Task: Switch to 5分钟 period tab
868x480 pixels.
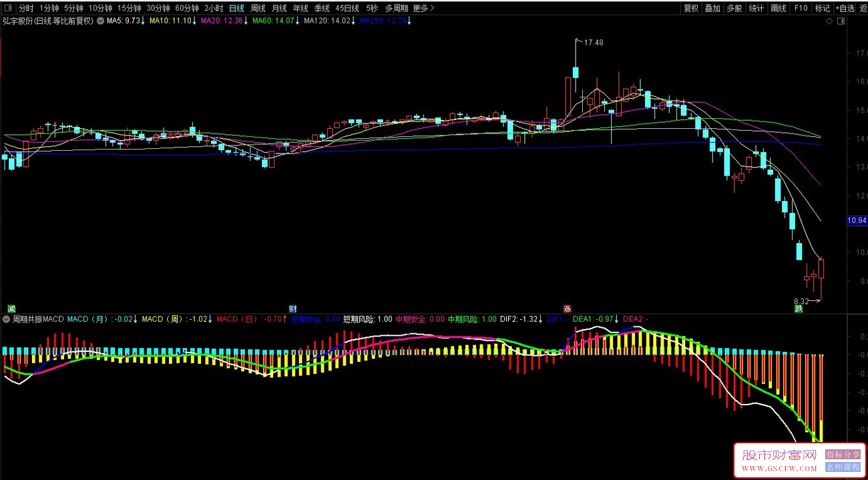Action: click(x=74, y=9)
